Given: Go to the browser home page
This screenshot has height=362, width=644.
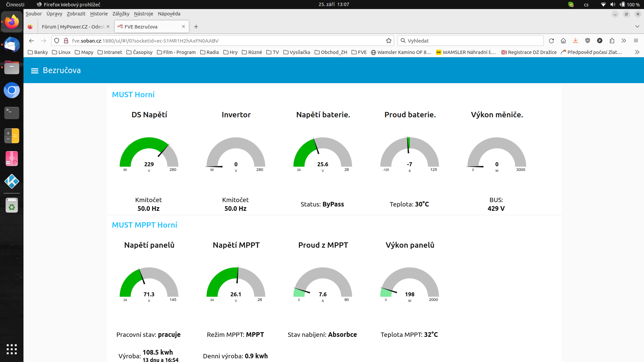Looking at the screenshot, I should coord(563,41).
